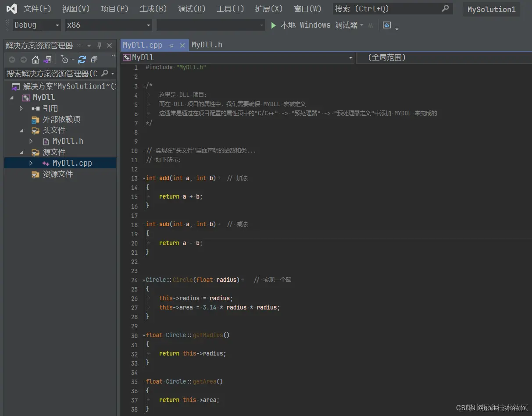
Task: Click the Visual Studio logo icon
Action: click(x=12, y=9)
